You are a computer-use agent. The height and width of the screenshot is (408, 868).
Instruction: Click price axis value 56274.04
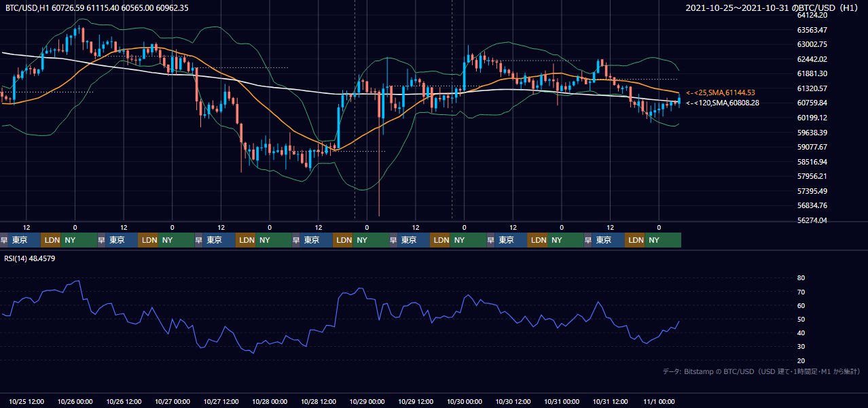coord(812,220)
